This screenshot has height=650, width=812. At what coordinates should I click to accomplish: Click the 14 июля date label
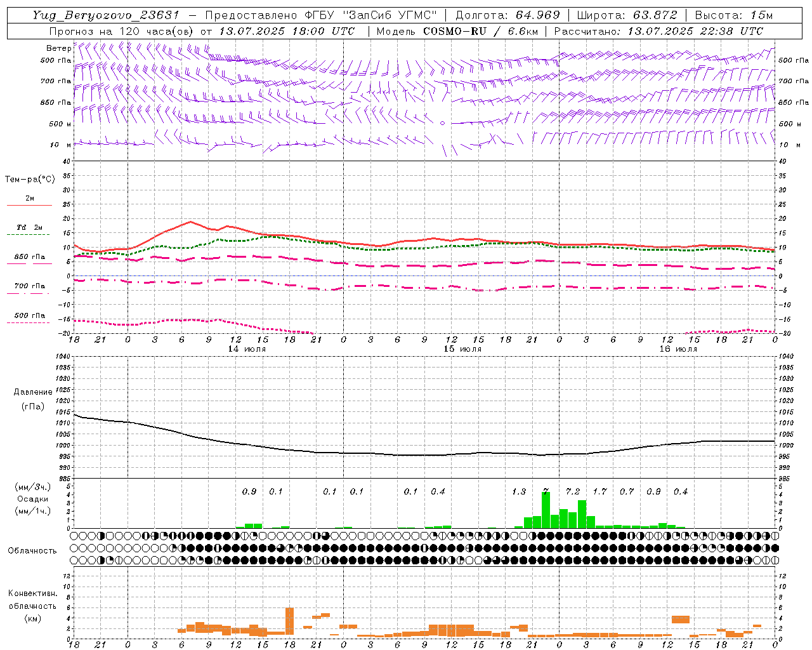tap(246, 349)
